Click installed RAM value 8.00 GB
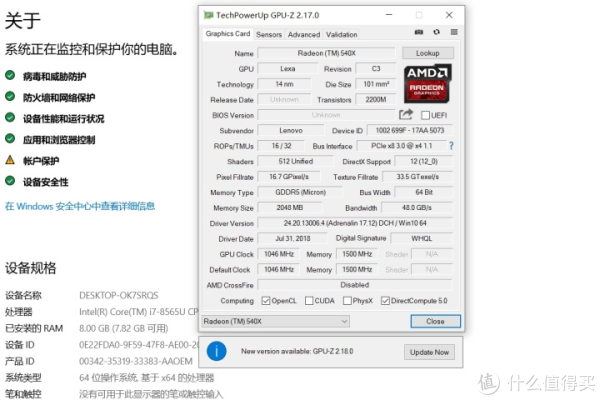The image size is (600, 400). tap(124, 328)
